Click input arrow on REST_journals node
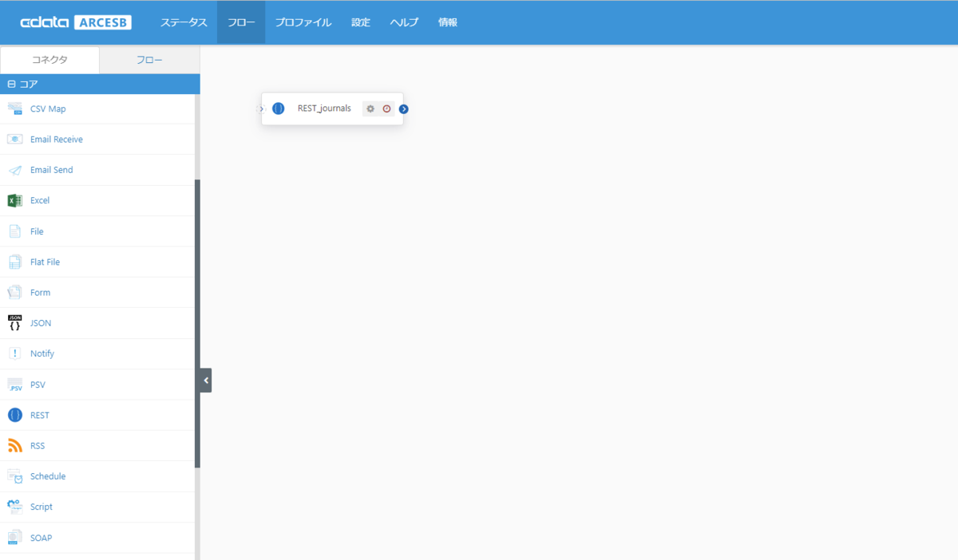The width and height of the screenshot is (958, 560). click(261, 108)
